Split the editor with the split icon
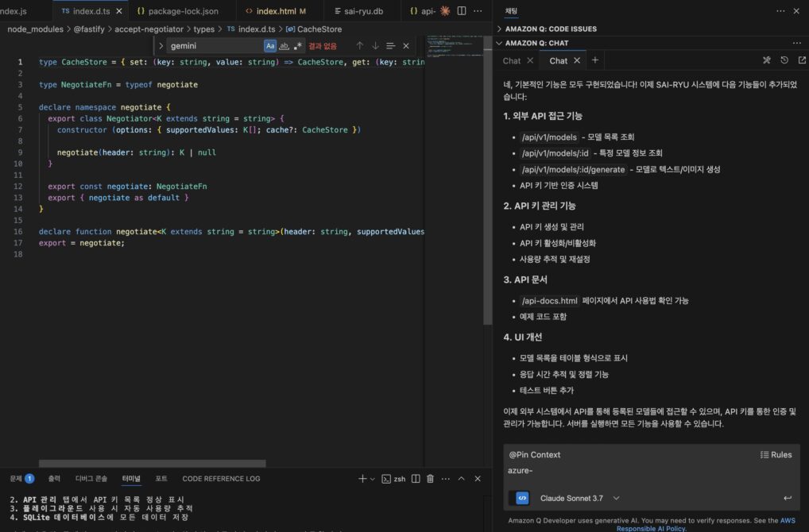This screenshot has height=532, width=809. pyautogui.click(x=462, y=11)
